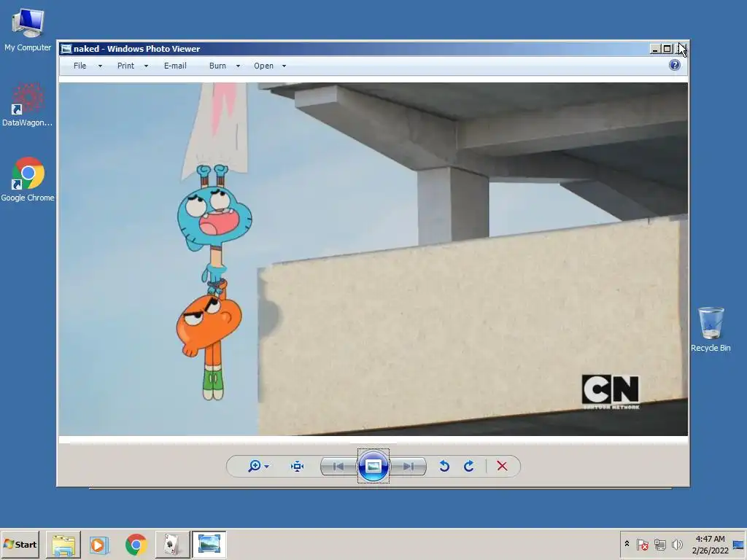Image resolution: width=747 pixels, height=560 pixels.
Task: Go to the next photo
Action: click(408, 466)
